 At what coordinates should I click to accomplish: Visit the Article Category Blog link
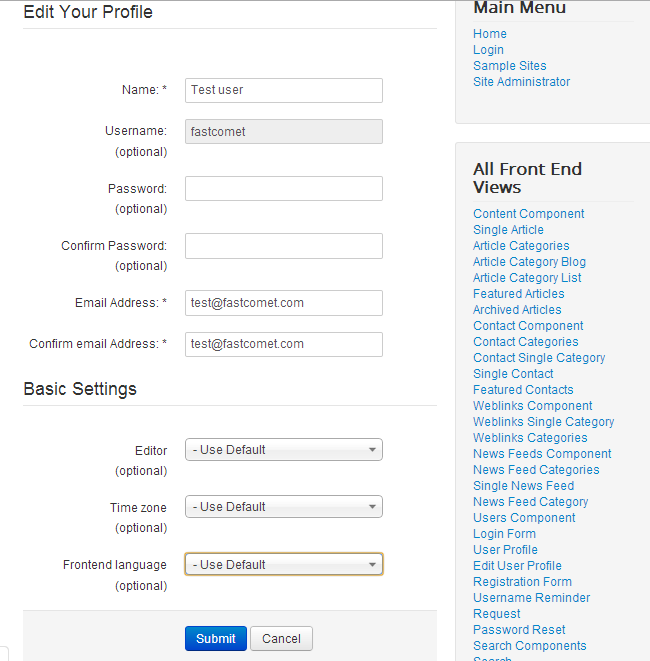click(x=529, y=262)
